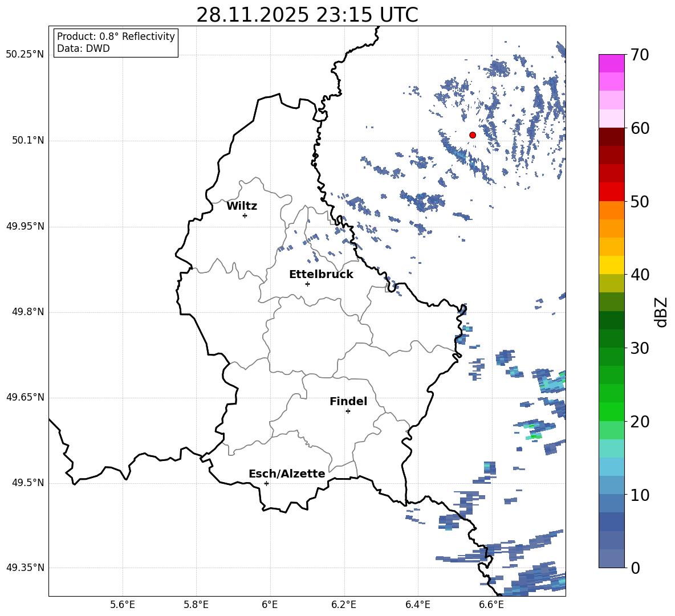Click the dBZ colorbar label
Image resolution: width=675 pixels, height=616 pixels.
(662, 312)
